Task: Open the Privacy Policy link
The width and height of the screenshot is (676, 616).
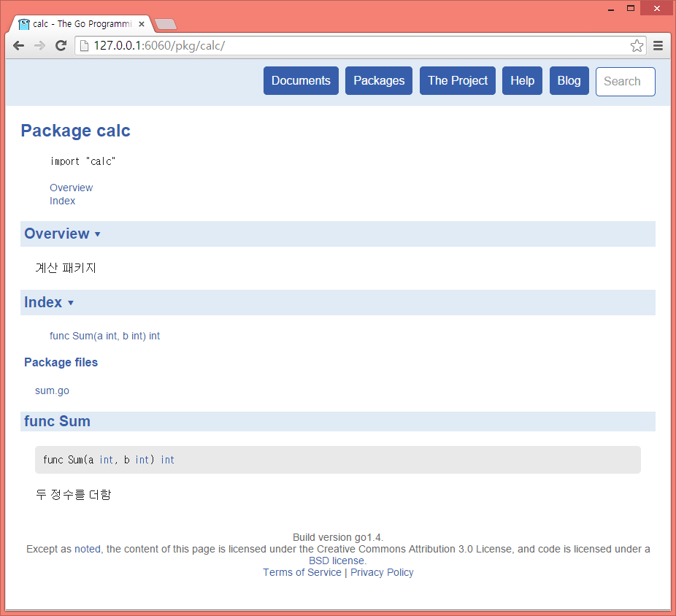Action: tap(382, 572)
